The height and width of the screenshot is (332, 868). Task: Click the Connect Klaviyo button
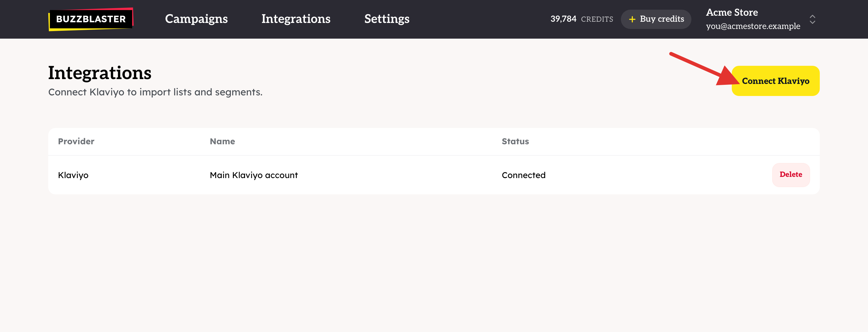(x=775, y=81)
